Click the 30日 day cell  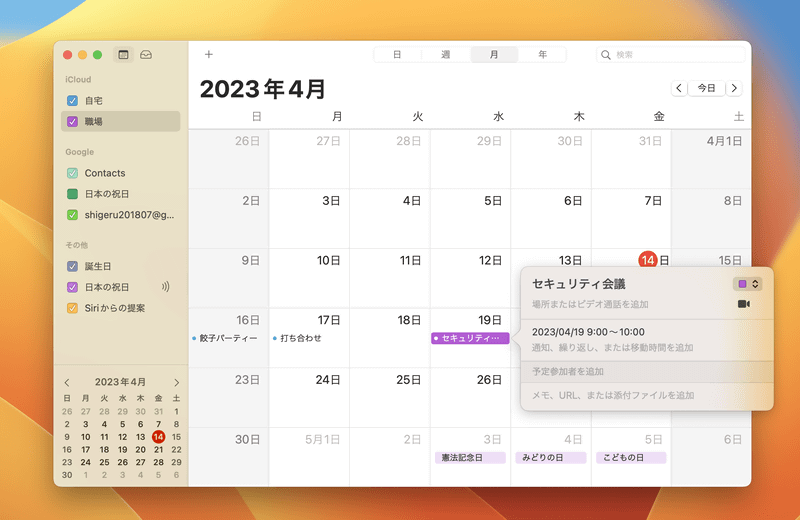[x=229, y=457]
